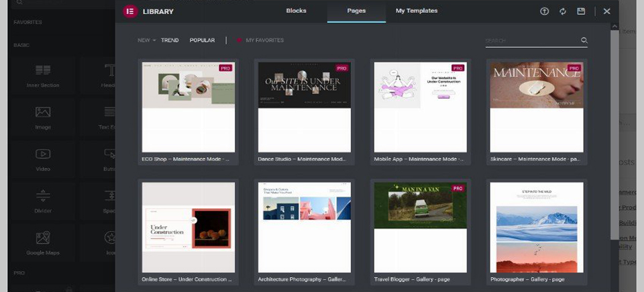Open the My Templates tab
This screenshot has height=292, width=644.
click(416, 11)
